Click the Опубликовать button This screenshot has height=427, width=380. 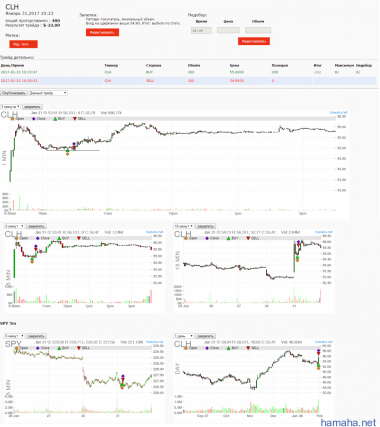pos(14,93)
